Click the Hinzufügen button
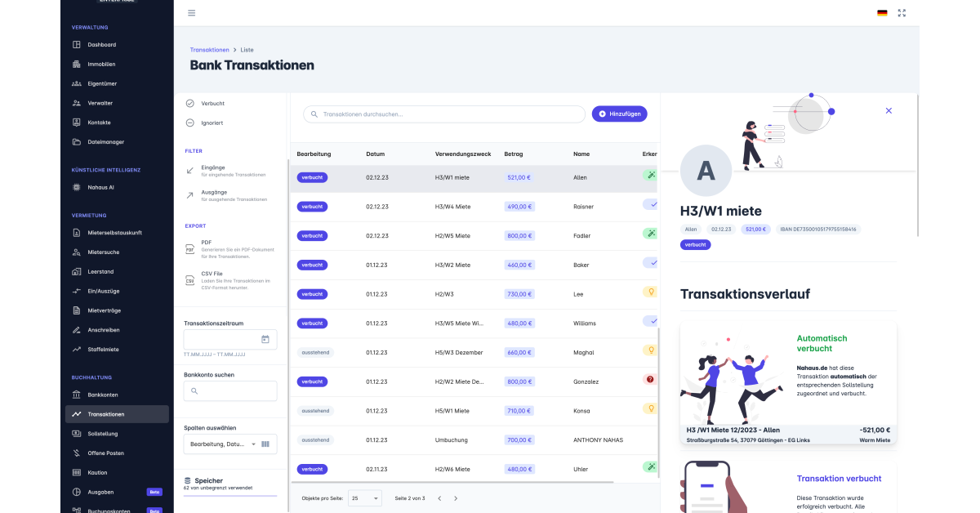 coord(620,114)
